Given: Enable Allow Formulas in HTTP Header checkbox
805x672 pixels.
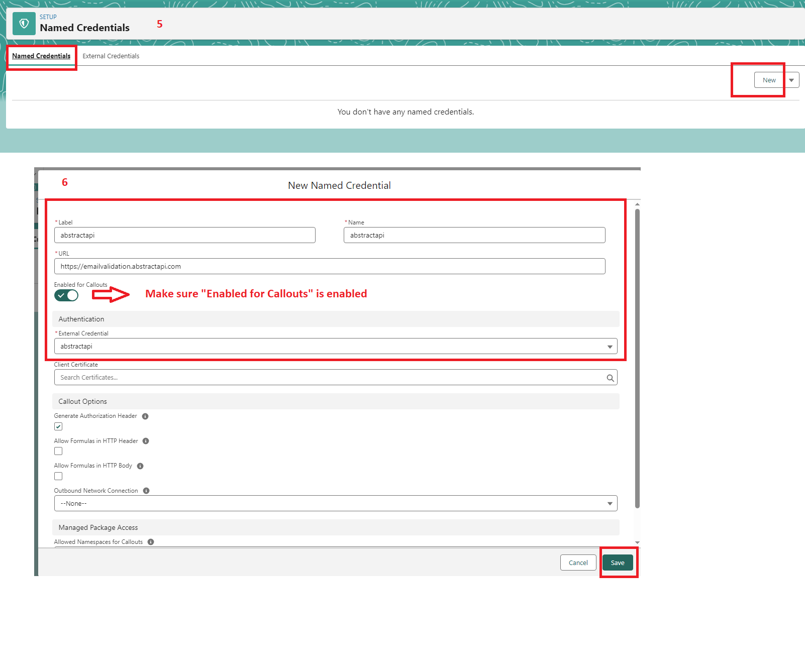Looking at the screenshot, I should tap(58, 451).
